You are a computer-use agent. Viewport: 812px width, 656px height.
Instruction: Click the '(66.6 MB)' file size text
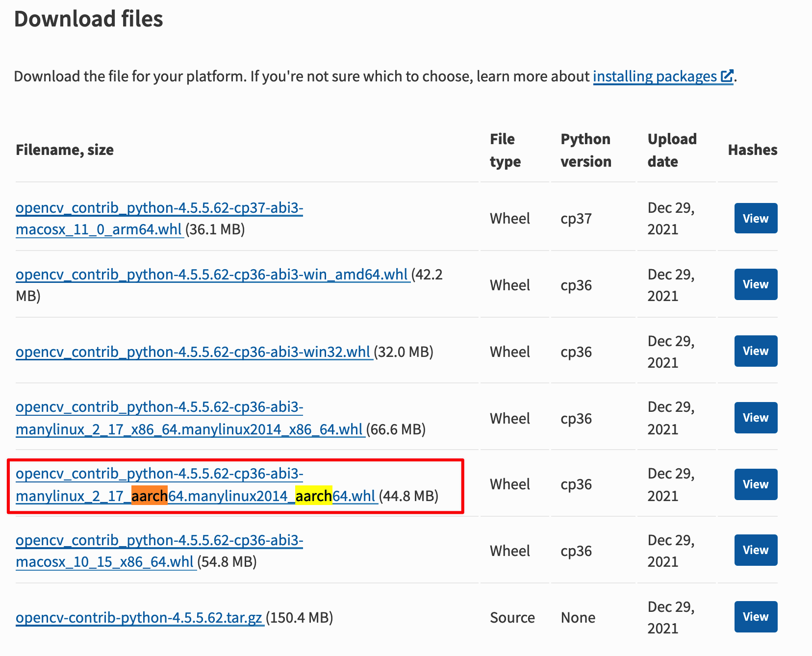click(x=396, y=429)
